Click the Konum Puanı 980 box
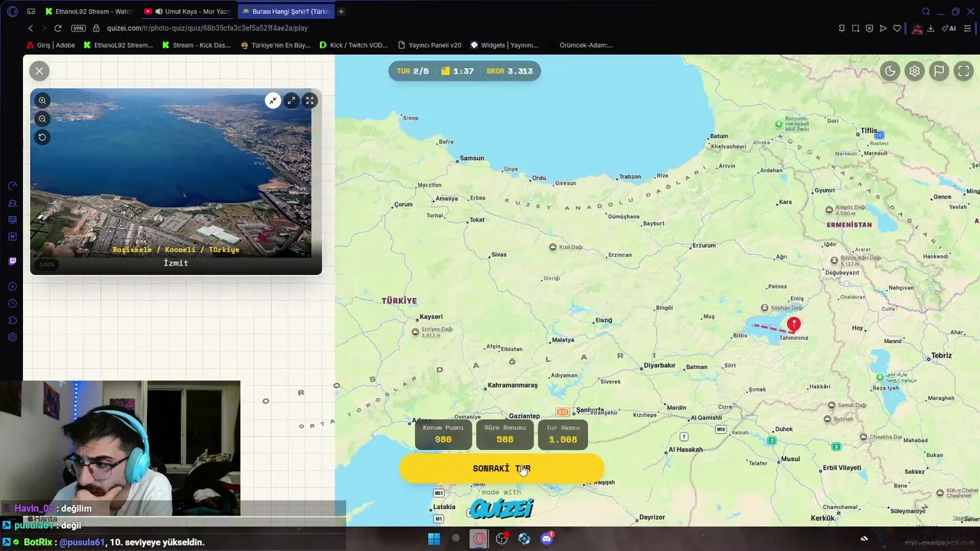Image resolution: width=980 pixels, height=551 pixels. 443,435
